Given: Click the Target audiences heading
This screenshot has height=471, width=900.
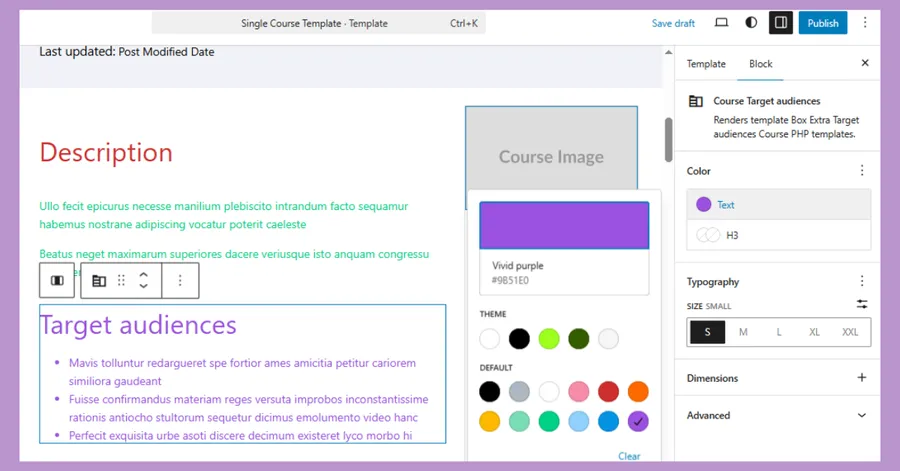Looking at the screenshot, I should [x=138, y=325].
